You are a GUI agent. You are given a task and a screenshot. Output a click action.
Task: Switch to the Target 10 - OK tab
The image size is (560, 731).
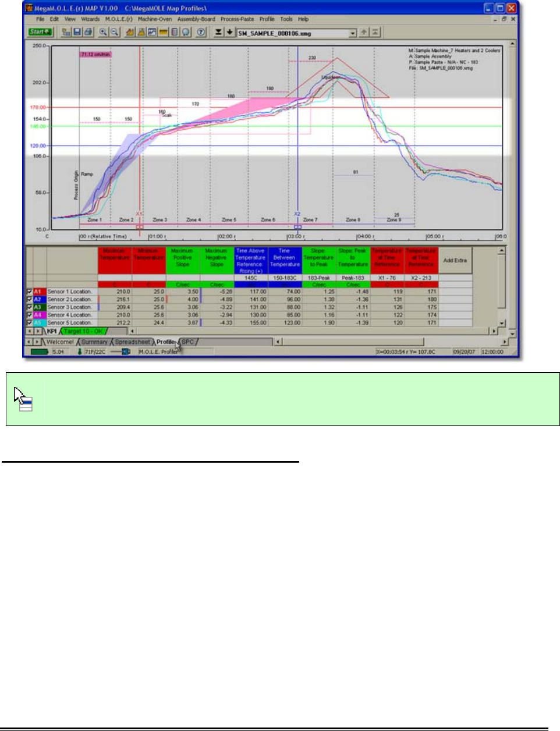[83, 331]
